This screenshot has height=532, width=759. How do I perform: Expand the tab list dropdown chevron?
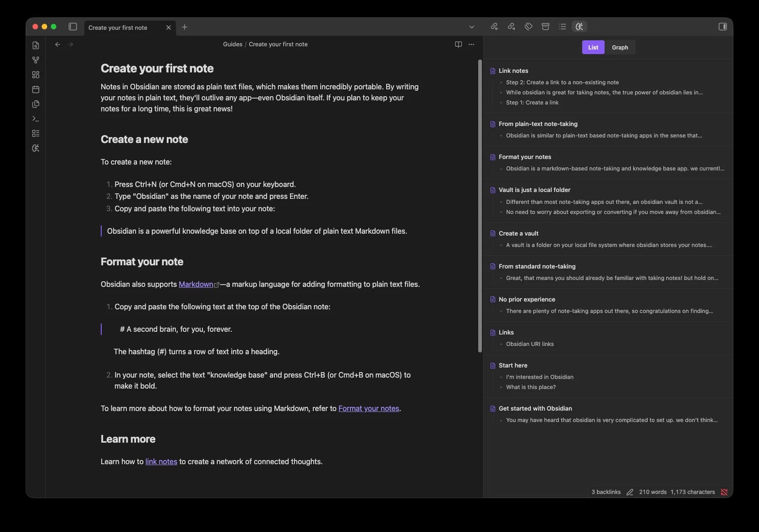tap(472, 27)
